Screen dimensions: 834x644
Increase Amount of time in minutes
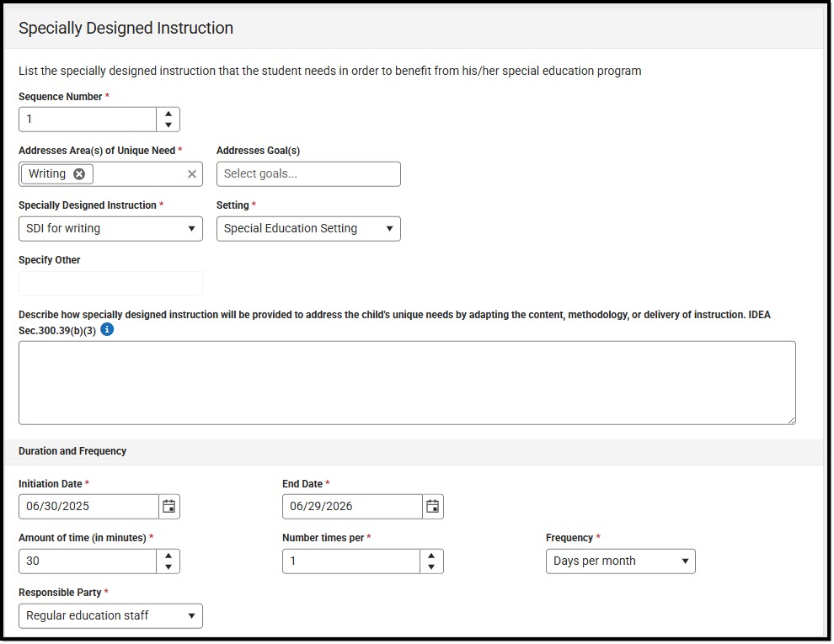168,556
